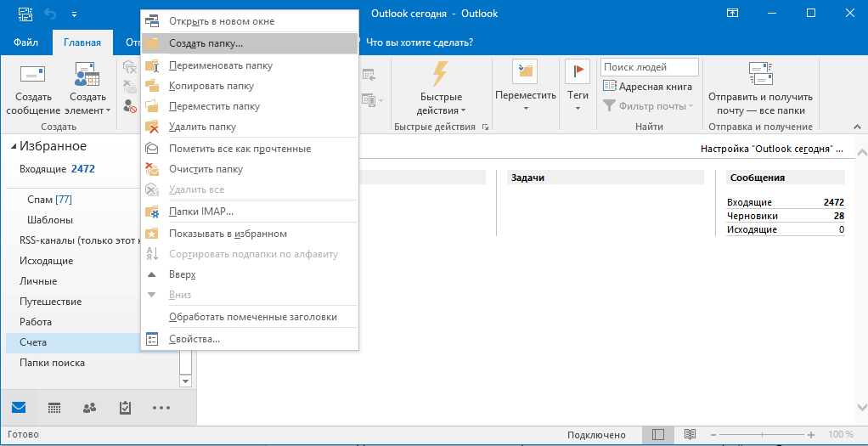The image size is (868, 446).
Task: Switch to Calendar view in navigation bar
Action: point(54,408)
